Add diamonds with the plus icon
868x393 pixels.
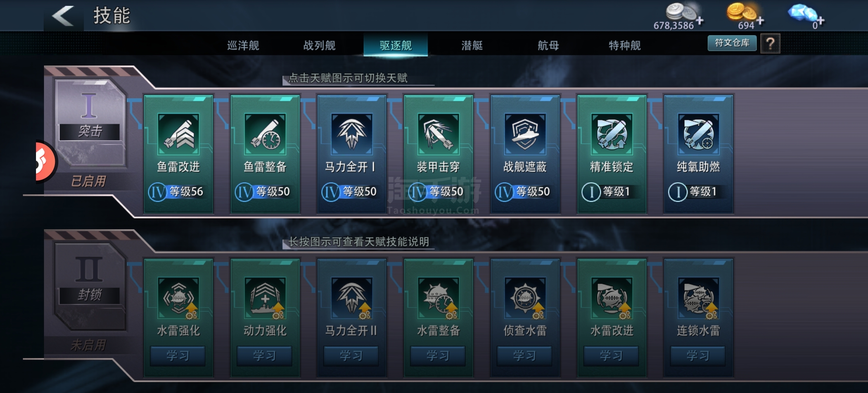pyautogui.click(x=820, y=20)
